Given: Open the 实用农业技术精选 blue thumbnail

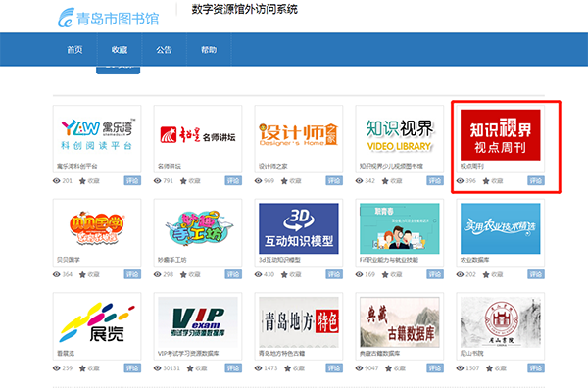Looking at the screenshot, I should click(500, 228).
